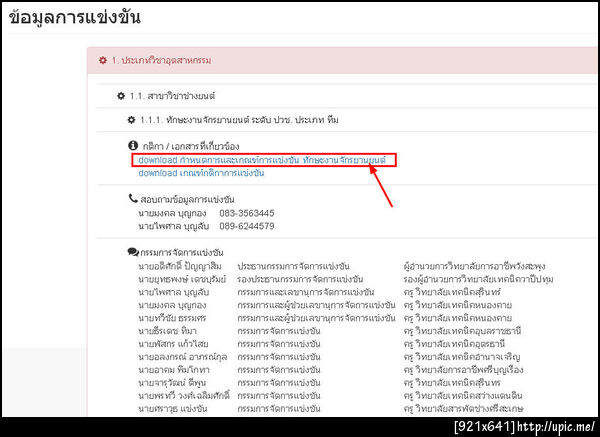Click ครู วิทยาลัยเทคนิคอุดรธานี
600x437 pixels.
[x=454, y=344]
